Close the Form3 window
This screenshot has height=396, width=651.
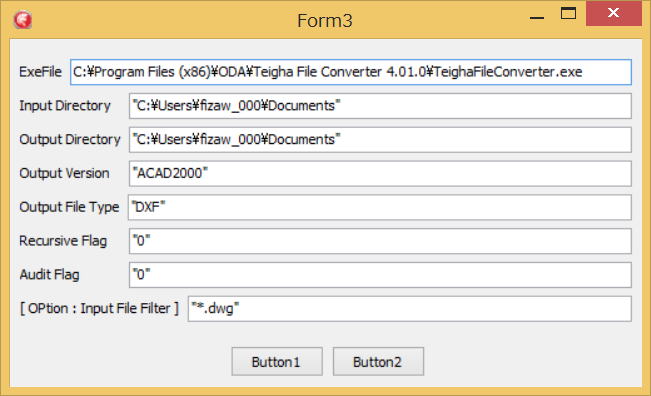point(614,13)
